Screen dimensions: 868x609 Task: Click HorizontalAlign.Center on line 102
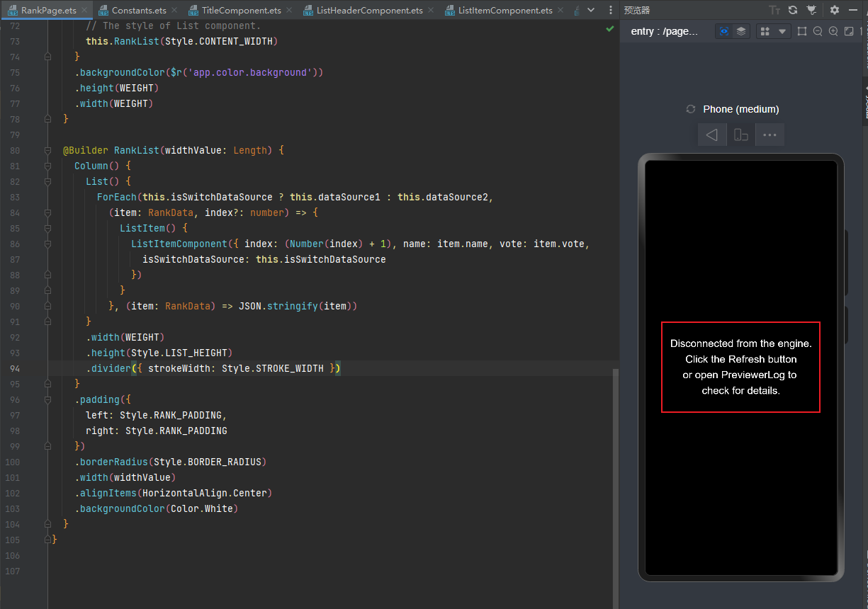click(205, 494)
